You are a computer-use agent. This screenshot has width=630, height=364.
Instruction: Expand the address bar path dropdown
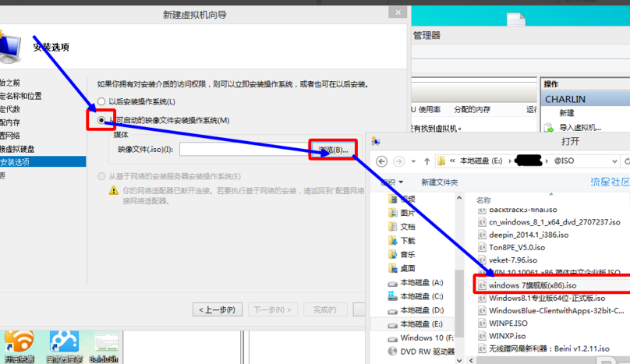coord(614,161)
